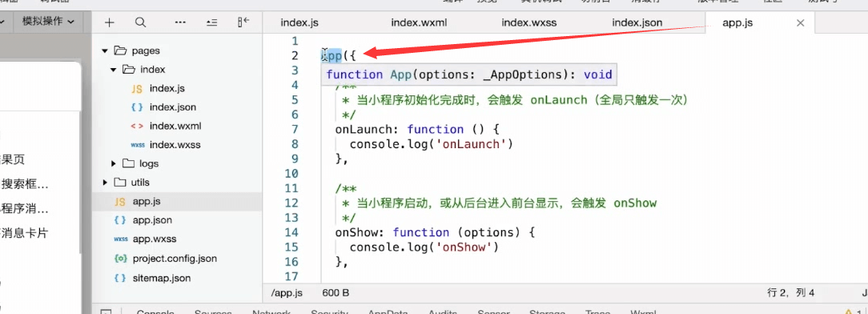Switch to the index.json editor tab

(637, 23)
